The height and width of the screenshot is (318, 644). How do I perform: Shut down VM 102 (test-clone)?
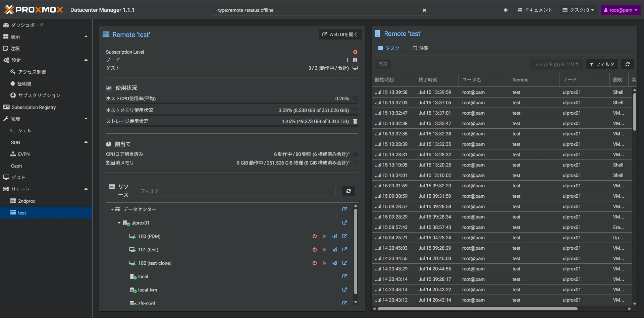pyautogui.click(x=315, y=263)
